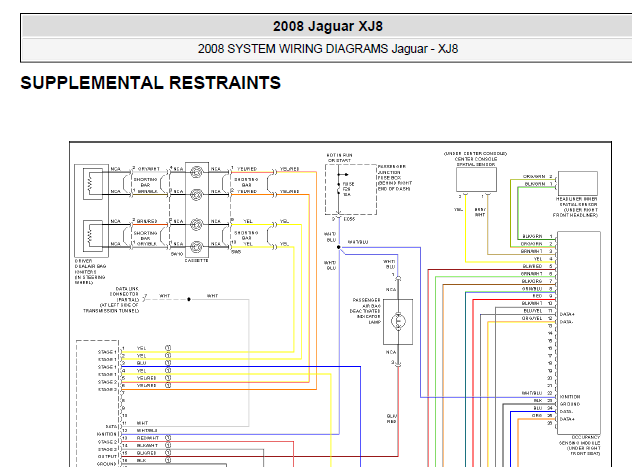Click the splice dot on the WHT data link wire

point(189,299)
